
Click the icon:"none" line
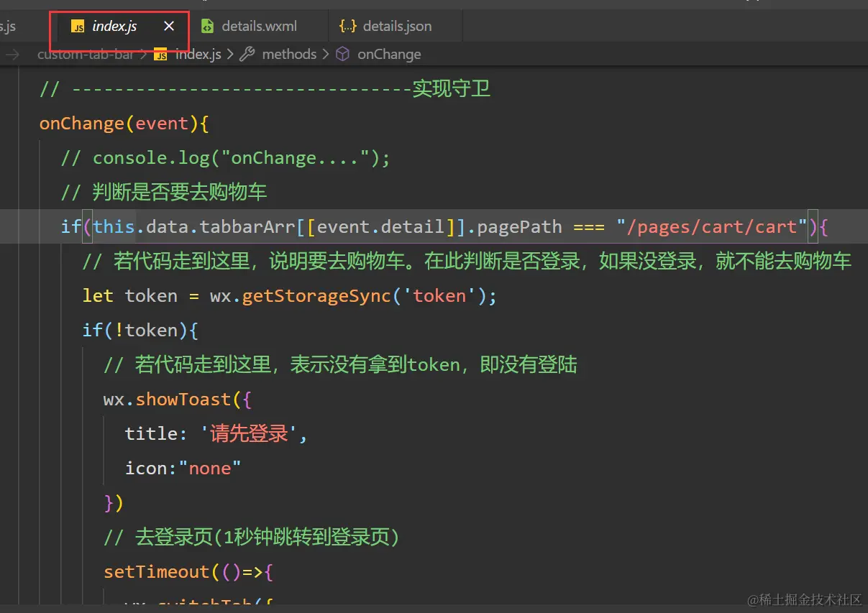(x=183, y=469)
